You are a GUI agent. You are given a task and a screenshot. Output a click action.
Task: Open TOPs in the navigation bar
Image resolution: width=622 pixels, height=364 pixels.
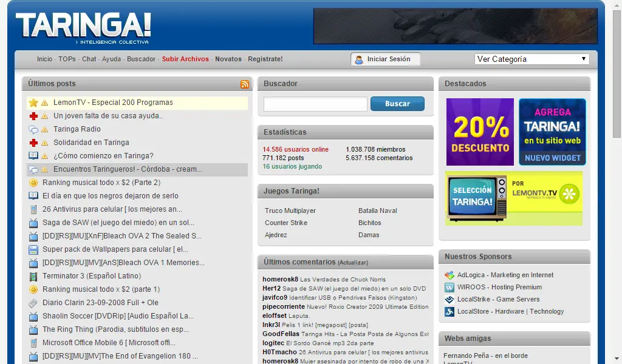point(67,59)
